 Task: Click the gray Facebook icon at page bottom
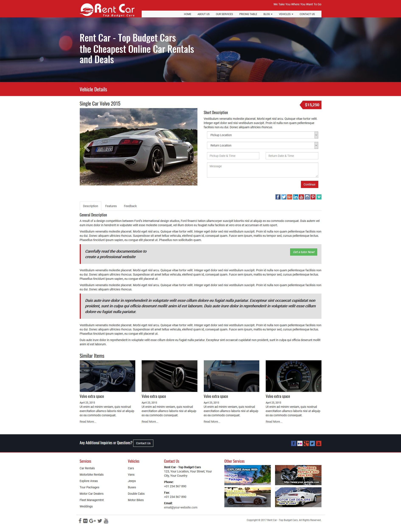pos(80,521)
